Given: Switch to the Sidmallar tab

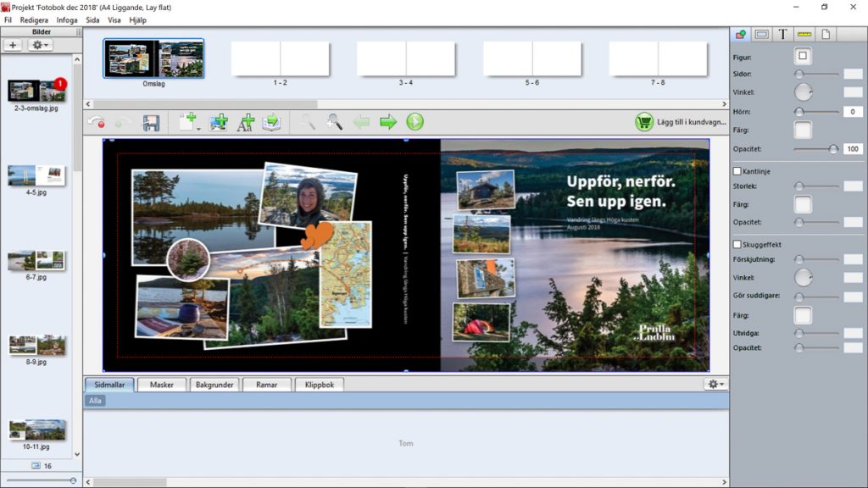Looking at the screenshot, I should click(x=109, y=385).
